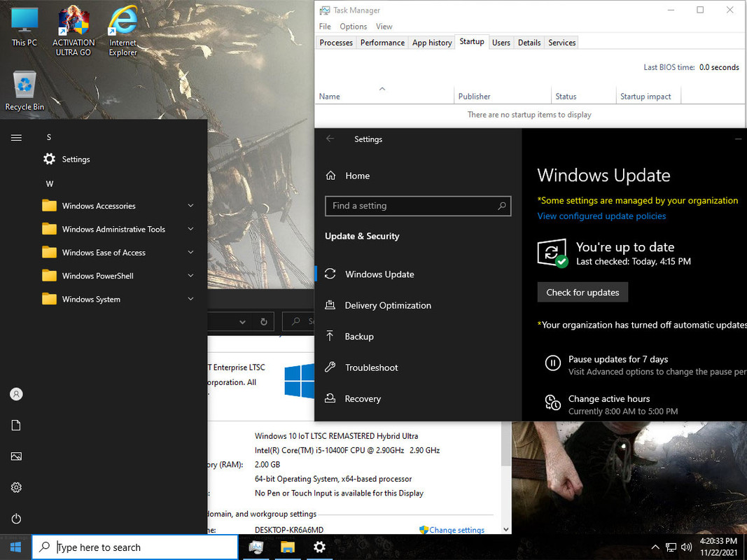Viewport: 747px width, 560px height.
Task: Open This PC desktop icon
Action: coord(25,26)
